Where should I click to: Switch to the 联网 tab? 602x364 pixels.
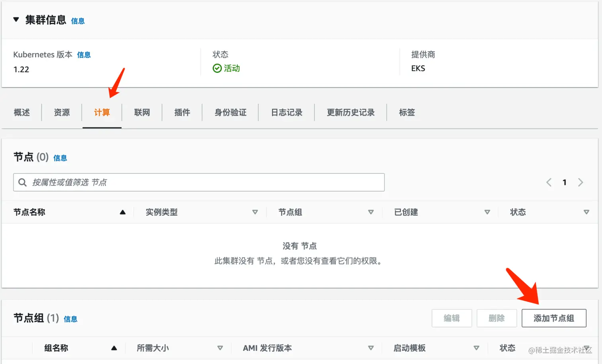tap(142, 112)
